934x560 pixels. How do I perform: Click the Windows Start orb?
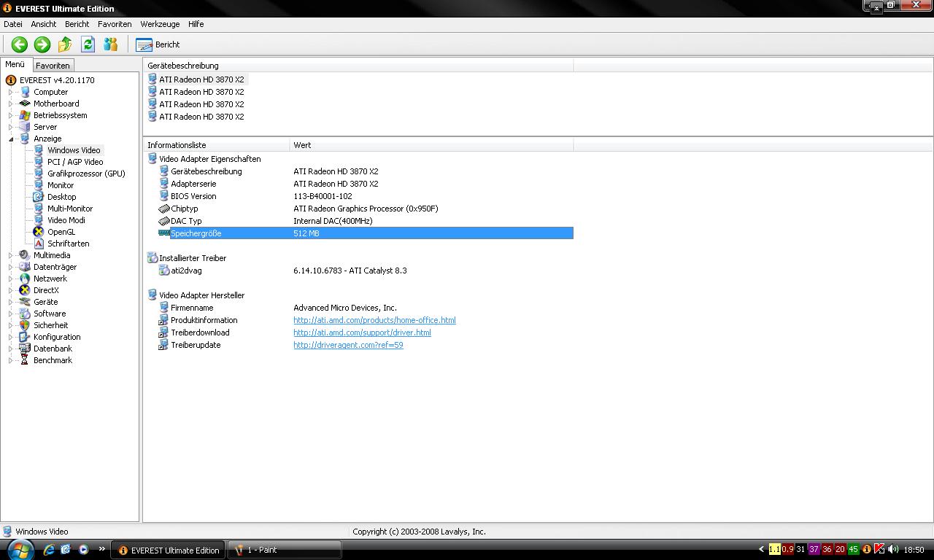pos(20,549)
